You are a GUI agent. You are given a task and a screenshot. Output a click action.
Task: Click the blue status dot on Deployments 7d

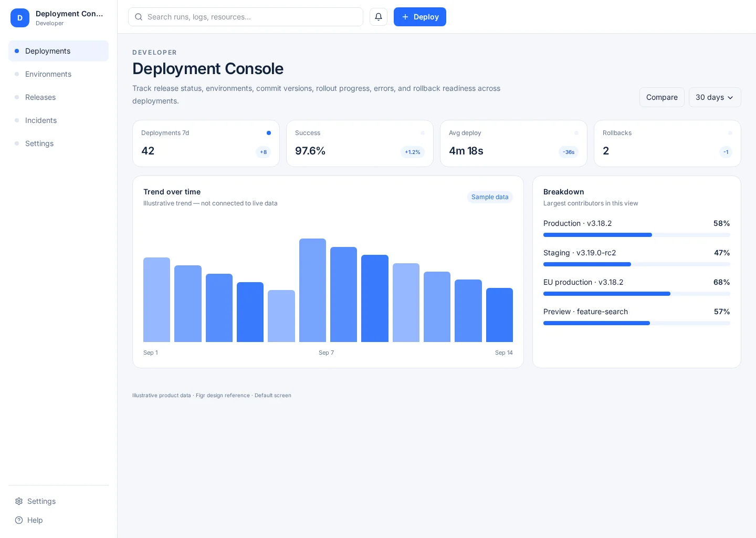click(269, 133)
